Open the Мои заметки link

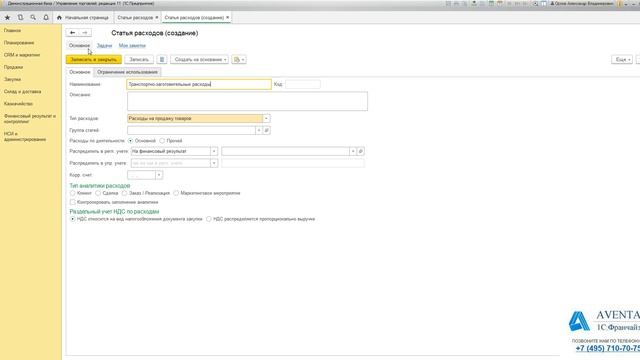click(x=132, y=45)
